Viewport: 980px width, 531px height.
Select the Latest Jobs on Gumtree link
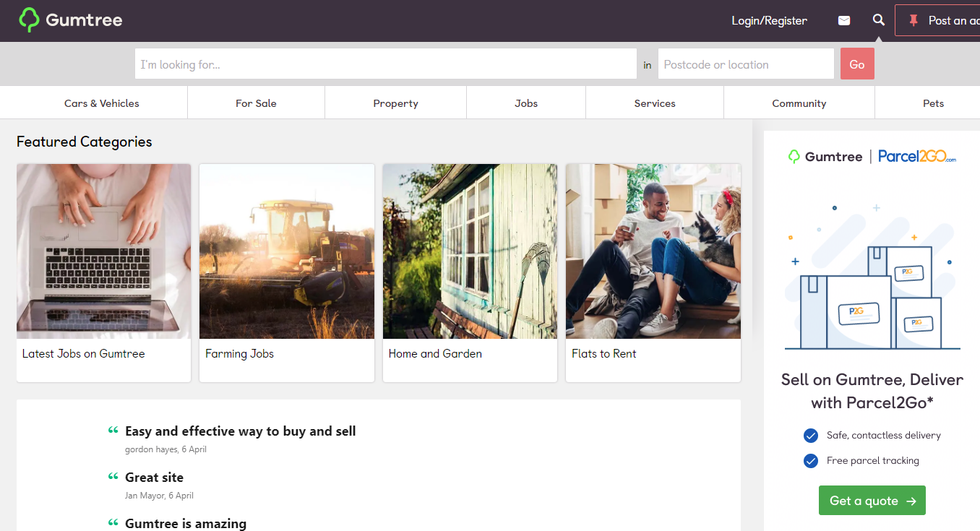coord(84,354)
